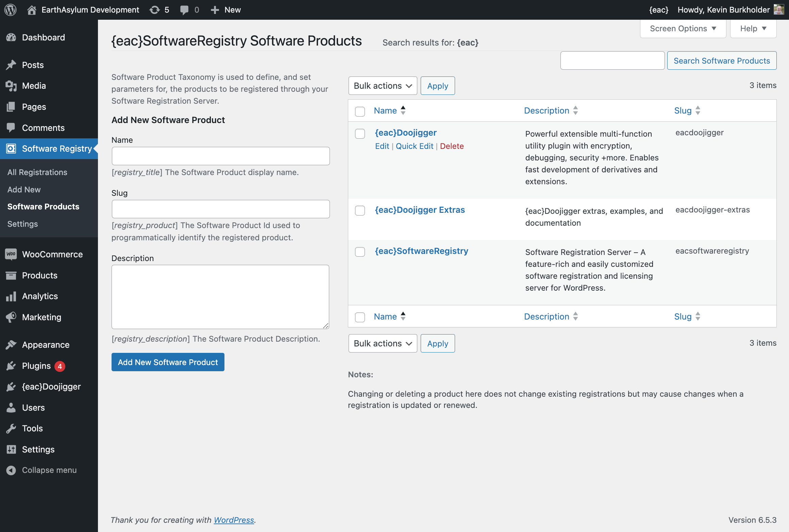Click the Pages icon in sidebar
The width and height of the screenshot is (789, 532).
click(x=11, y=107)
